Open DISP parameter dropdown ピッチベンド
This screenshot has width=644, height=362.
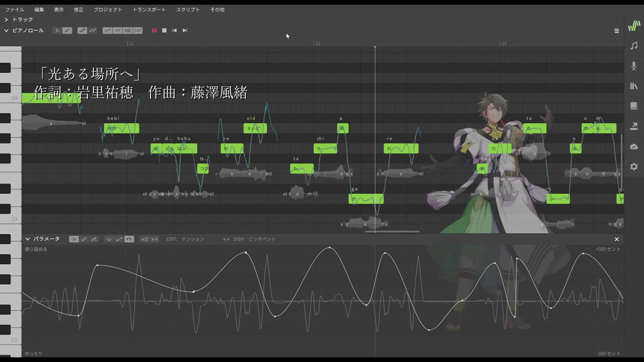click(262, 239)
